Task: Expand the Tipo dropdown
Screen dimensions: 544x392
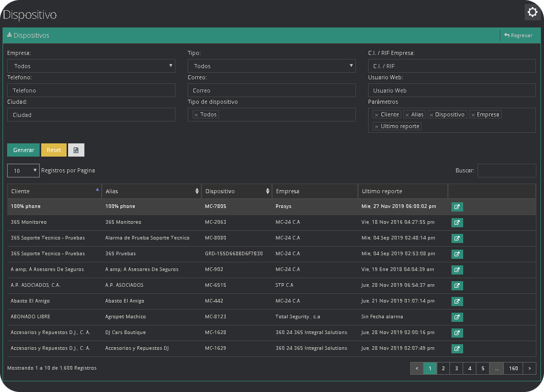Action: click(x=271, y=66)
